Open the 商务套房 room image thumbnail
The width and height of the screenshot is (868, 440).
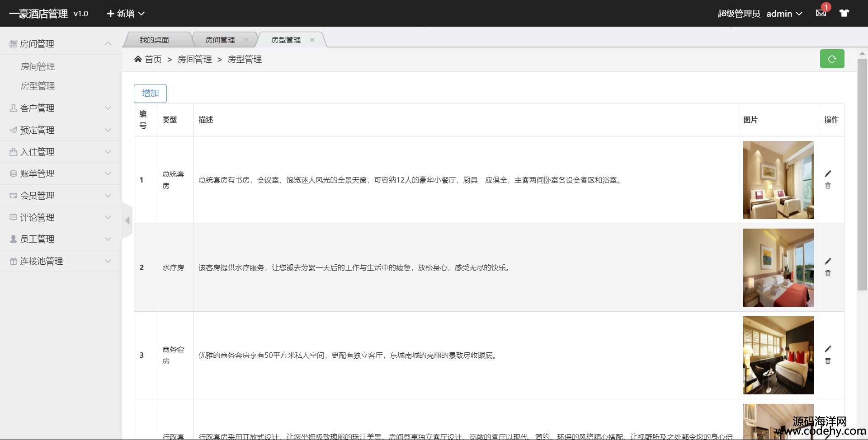point(778,355)
